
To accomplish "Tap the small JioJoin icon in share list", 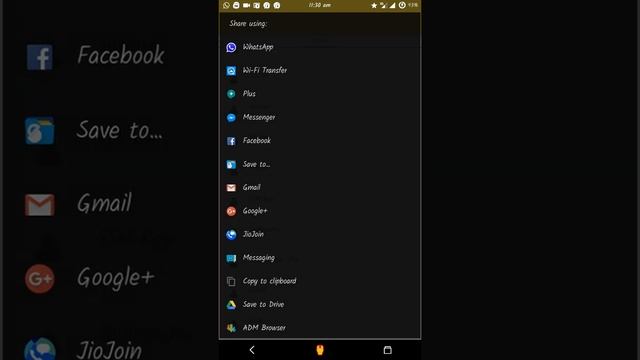I will pyautogui.click(x=231, y=235).
